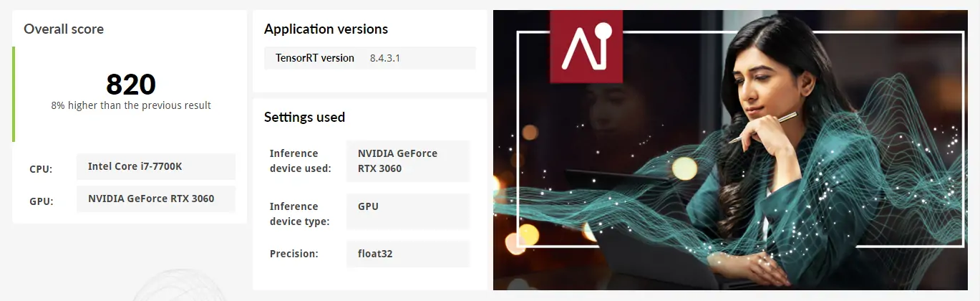This screenshot has height=301, width=980.
Task: Click the TensorRT version label
Action: [315, 58]
